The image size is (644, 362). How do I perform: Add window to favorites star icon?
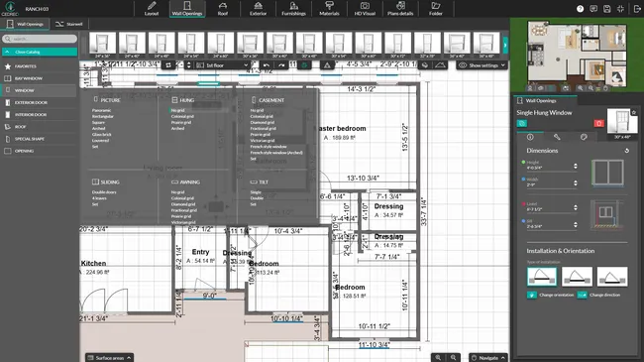pyautogui.click(x=634, y=112)
